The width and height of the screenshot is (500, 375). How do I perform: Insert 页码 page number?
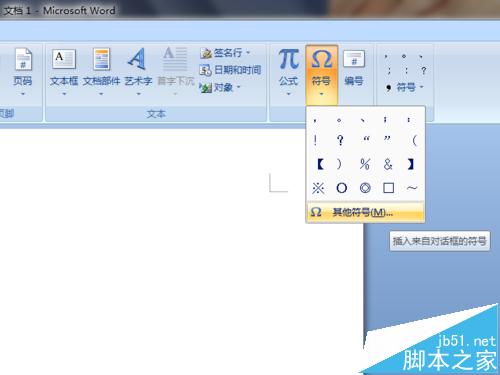23,71
